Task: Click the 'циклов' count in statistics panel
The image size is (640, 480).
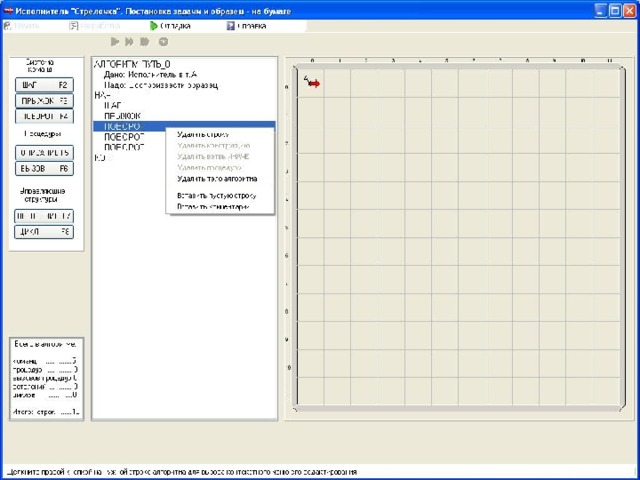Action: click(x=44, y=395)
